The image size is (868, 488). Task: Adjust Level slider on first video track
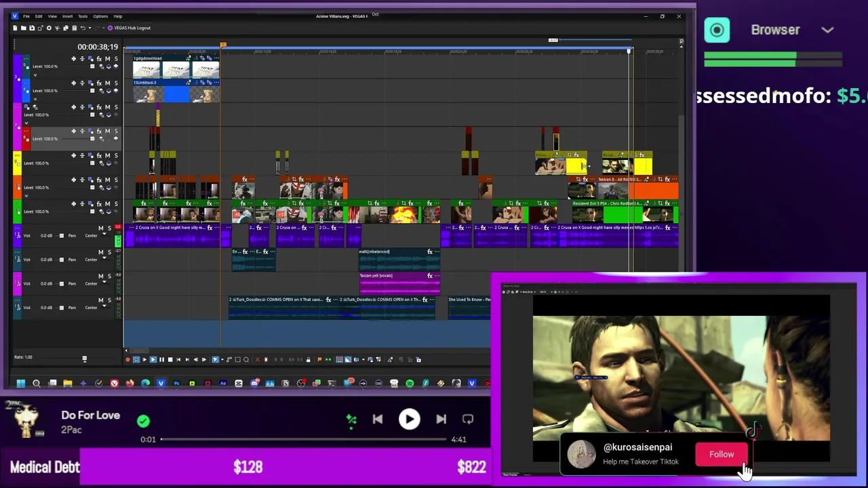(x=92, y=66)
